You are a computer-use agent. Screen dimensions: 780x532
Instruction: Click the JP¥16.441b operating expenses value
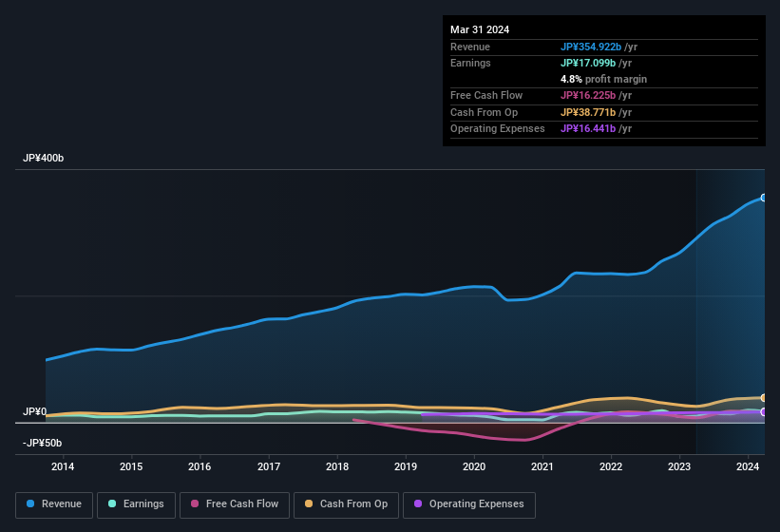click(588, 129)
